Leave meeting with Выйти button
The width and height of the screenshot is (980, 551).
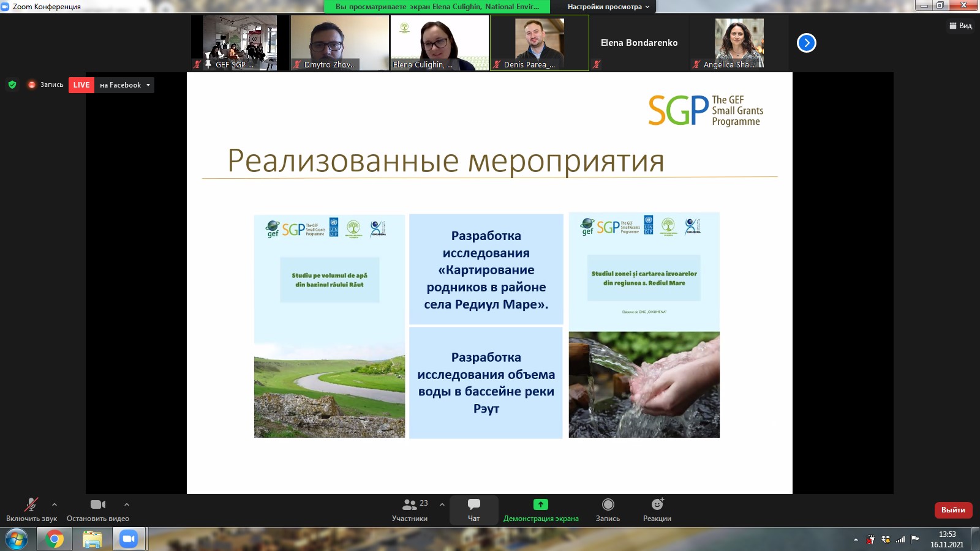953,510
